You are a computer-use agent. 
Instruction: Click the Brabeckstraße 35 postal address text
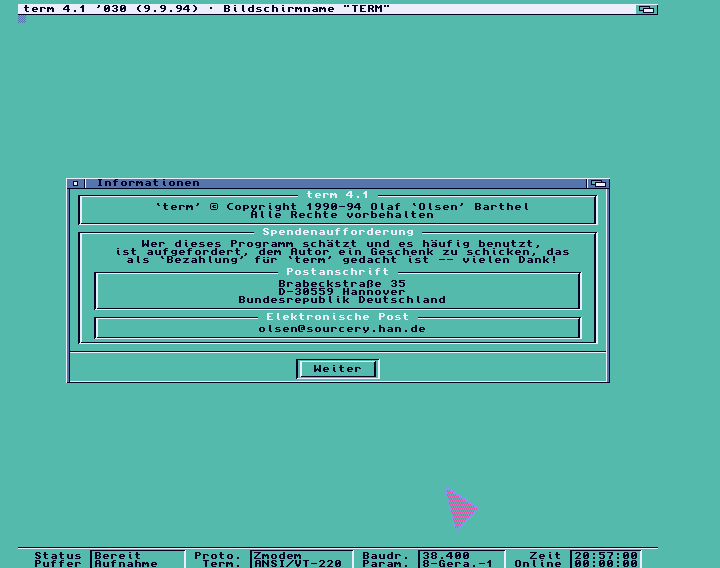click(341, 283)
